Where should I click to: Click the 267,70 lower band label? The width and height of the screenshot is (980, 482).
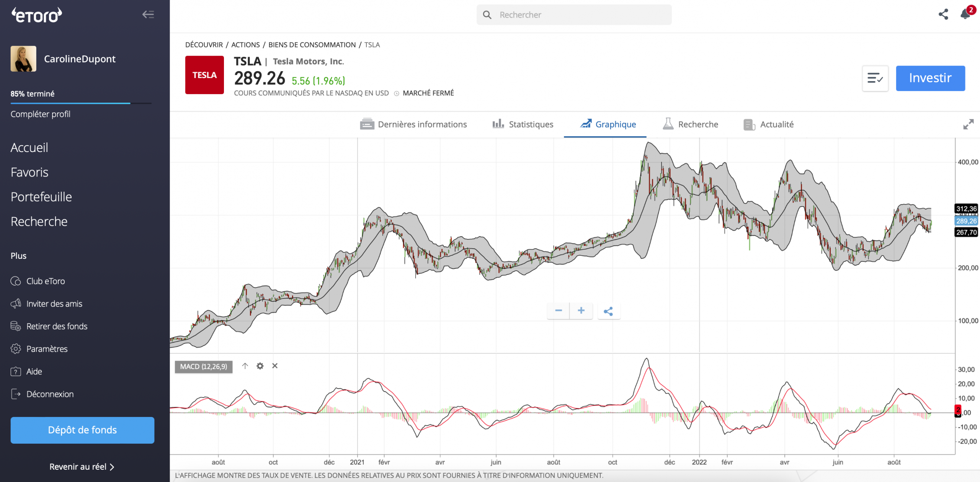[x=967, y=232]
